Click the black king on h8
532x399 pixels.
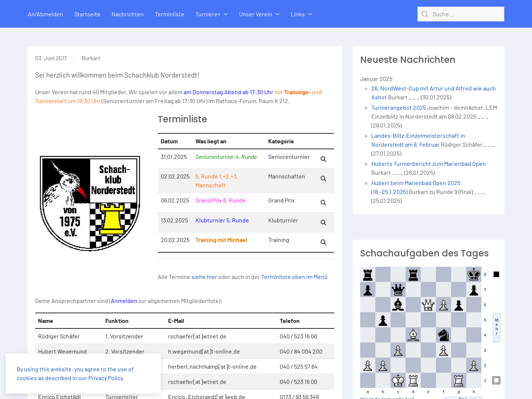pos(474,274)
